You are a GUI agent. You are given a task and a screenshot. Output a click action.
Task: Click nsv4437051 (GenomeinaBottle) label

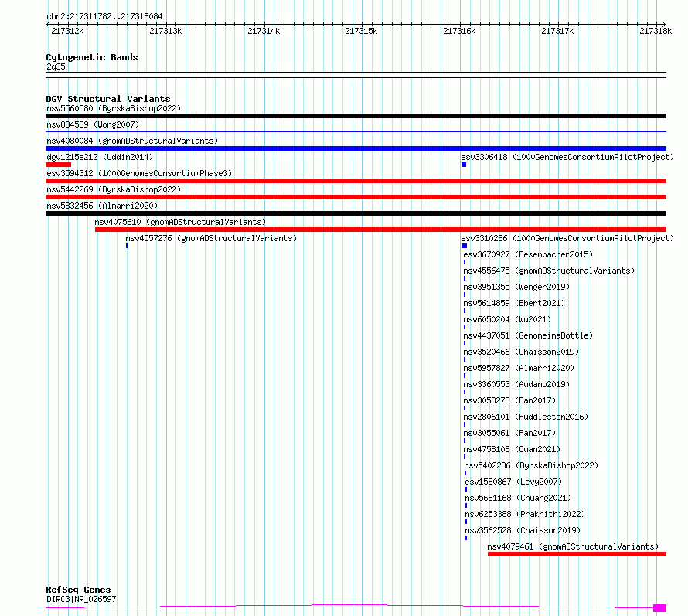tap(528, 335)
